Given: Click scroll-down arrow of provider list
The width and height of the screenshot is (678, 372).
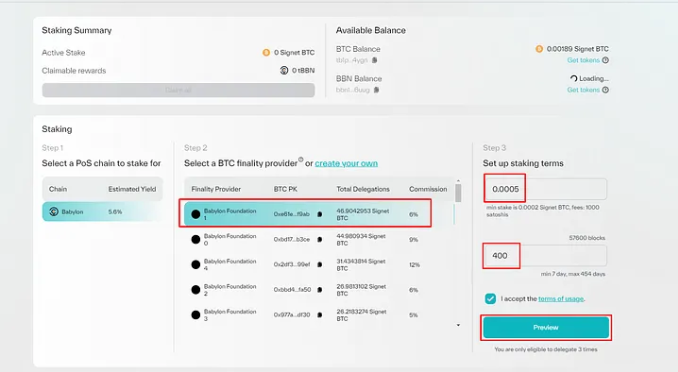Looking at the screenshot, I should point(458,325).
